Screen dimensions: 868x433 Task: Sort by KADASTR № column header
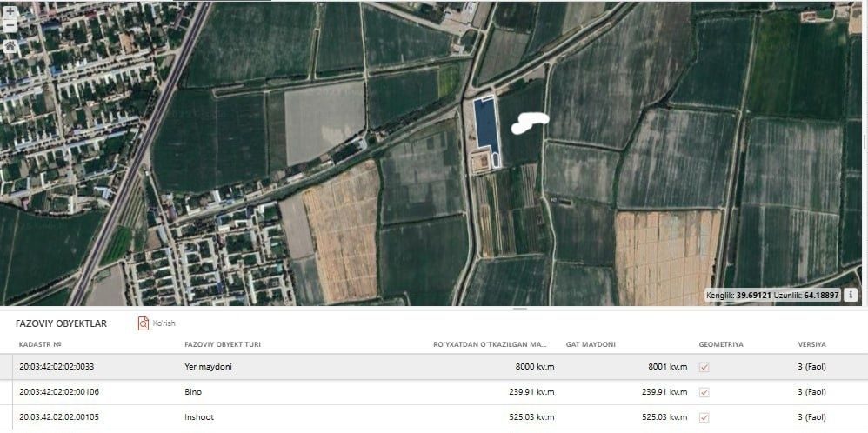click(40, 344)
